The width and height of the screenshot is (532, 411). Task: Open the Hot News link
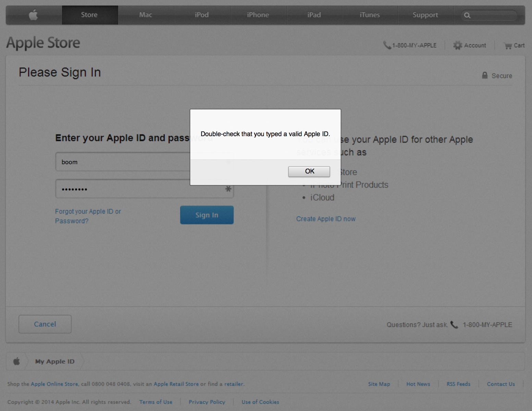click(418, 384)
